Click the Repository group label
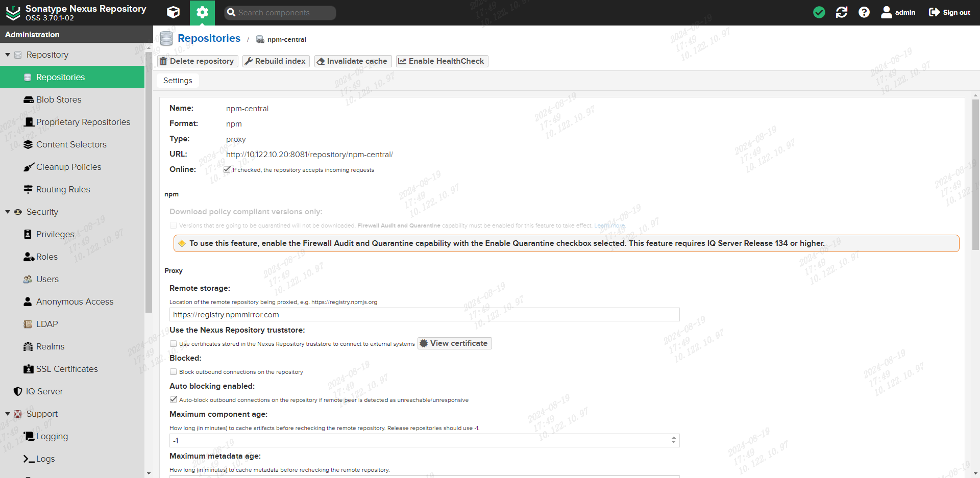The image size is (980, 478). click(47, 55)
